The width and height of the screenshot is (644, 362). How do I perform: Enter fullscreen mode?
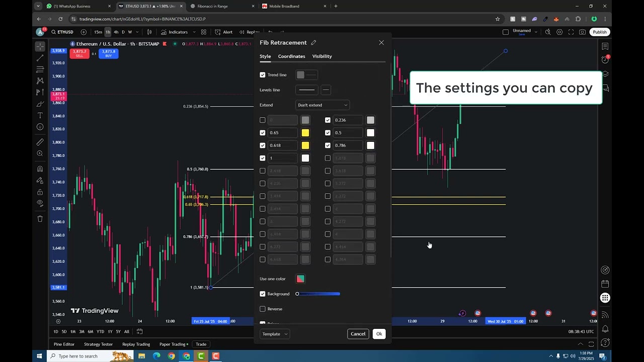[571, 32]
